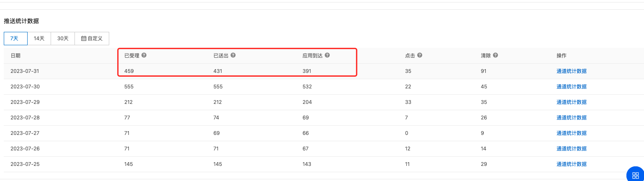Image resolution: width=644 pixels, height=181 pixels.
Task: Click calendar icon in 自定义 tab
Action: tap(84, 38)
